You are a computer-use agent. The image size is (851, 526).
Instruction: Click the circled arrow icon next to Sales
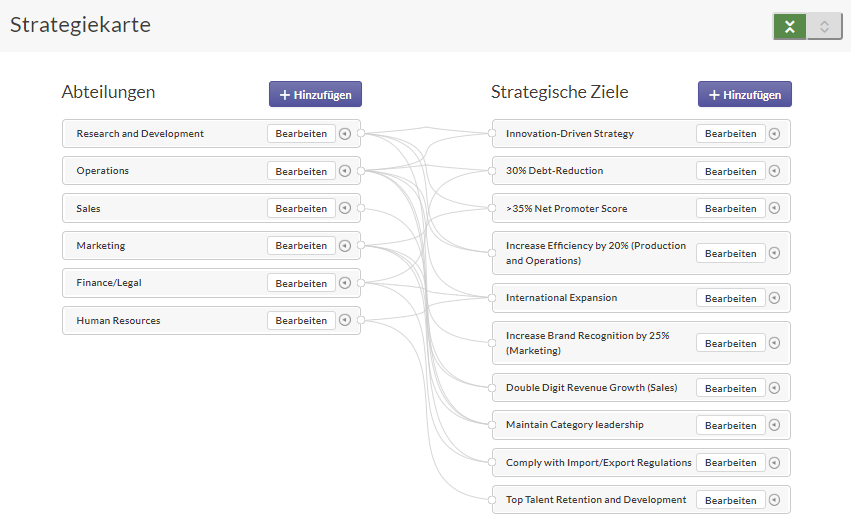point(345,208)
